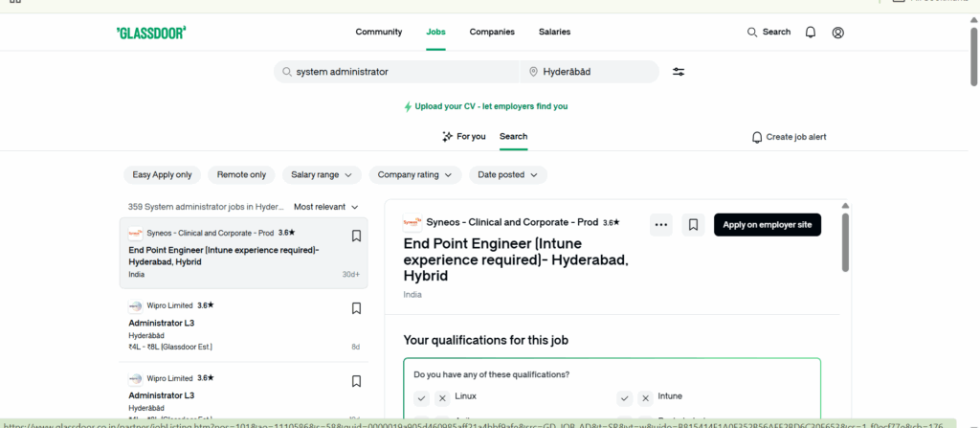Bookmark the End Point Engineer listing
This screenshot has height=428, width=980.
pyautogui.click(x=356, y=236)
